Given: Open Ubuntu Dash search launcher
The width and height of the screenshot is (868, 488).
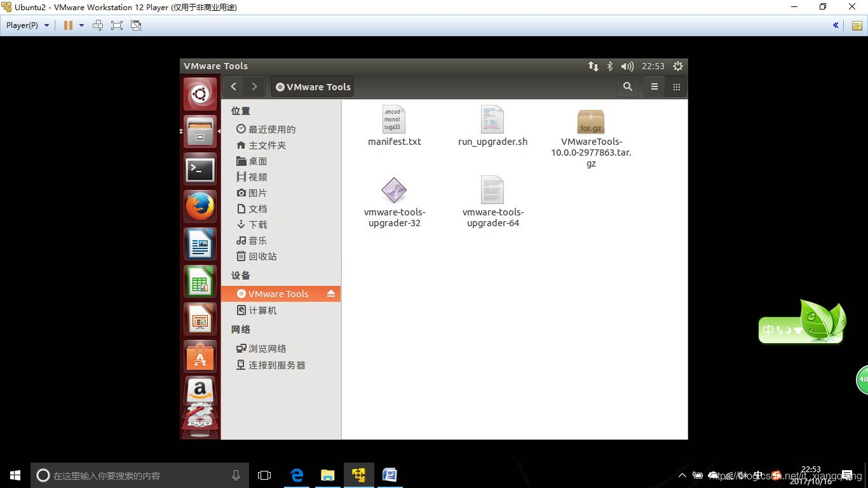Looking at the screenshot, I should click(x=200, y=94).
